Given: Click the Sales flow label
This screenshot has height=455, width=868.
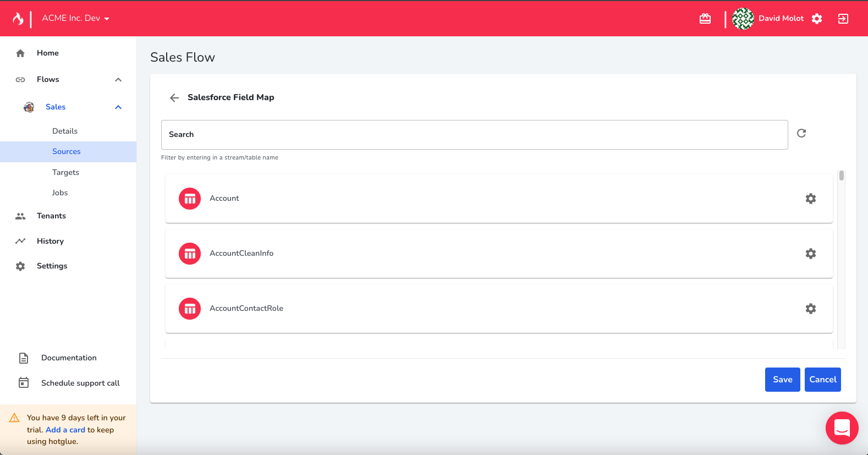Looking at the screenshot, I should tap(56, 107).
